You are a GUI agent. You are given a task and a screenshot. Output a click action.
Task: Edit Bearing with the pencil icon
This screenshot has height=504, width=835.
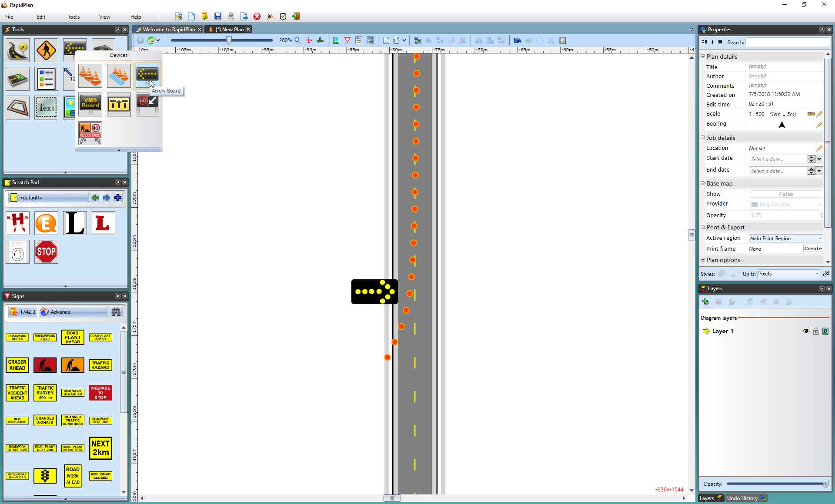819,125
